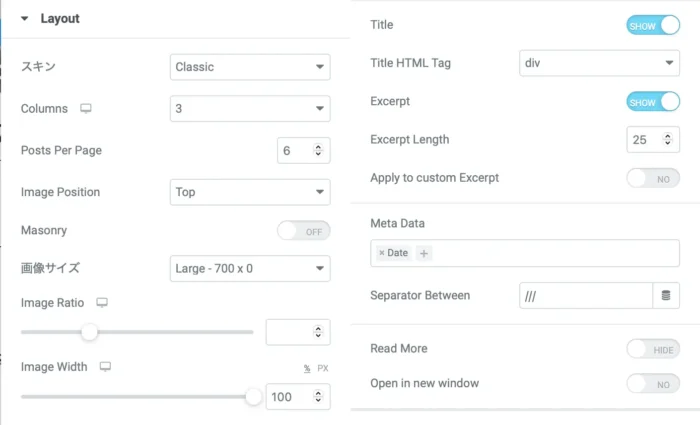Click the responsive device icon beside Image Ratio

point(101,302)
